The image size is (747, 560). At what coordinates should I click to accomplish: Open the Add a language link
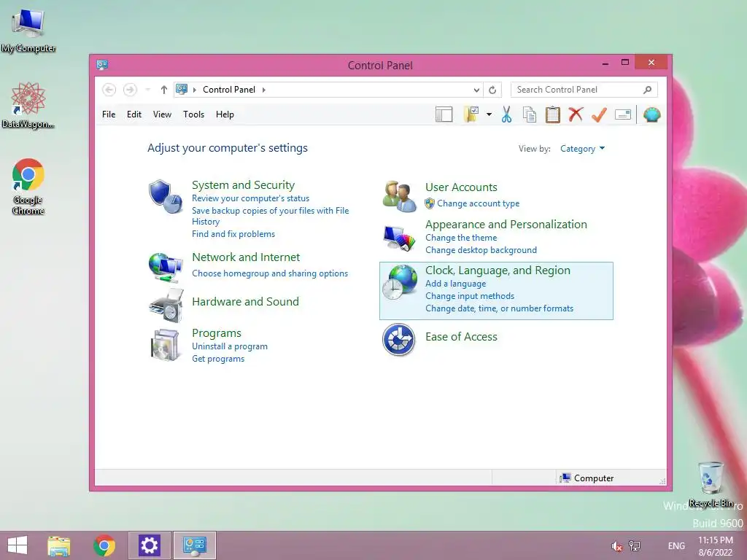pos(455,284)
